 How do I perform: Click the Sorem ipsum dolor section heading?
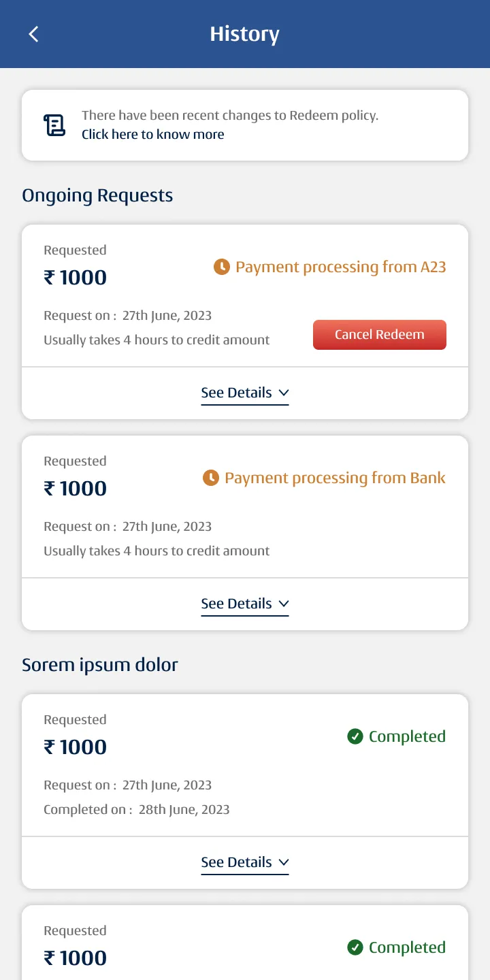[x=99, y=665]
